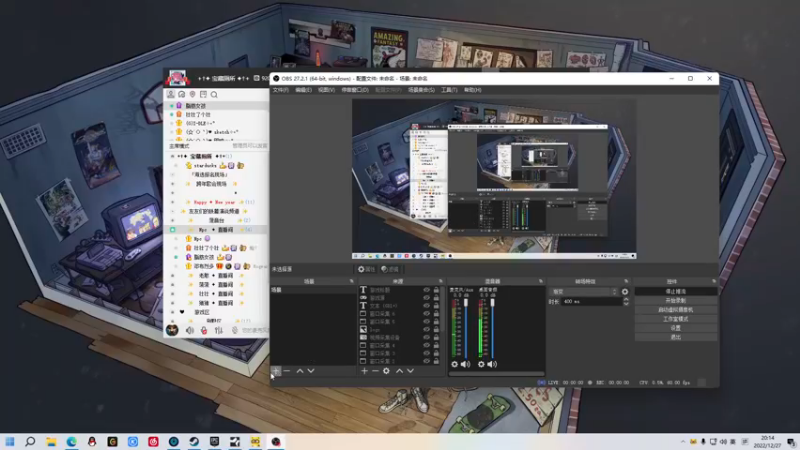This screenshot has width=800, height=450.
Task: Move the scene up with the arrow
Action: point(300,371)
